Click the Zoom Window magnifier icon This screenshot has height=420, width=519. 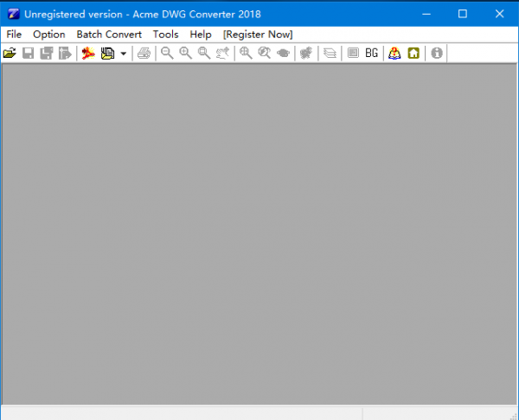(x=204, y=53)
